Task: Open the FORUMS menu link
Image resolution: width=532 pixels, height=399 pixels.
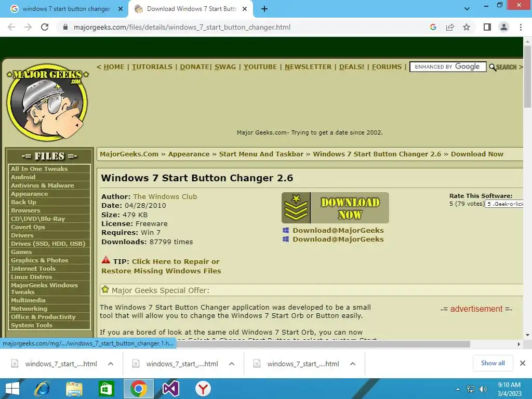Action: pyautogui.click(x=387, y=67)
